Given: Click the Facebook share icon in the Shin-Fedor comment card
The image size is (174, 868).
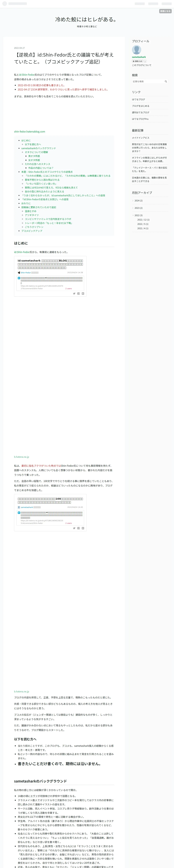Looking at the screenshot, I should pyautogui.click(x=79, y=294).
